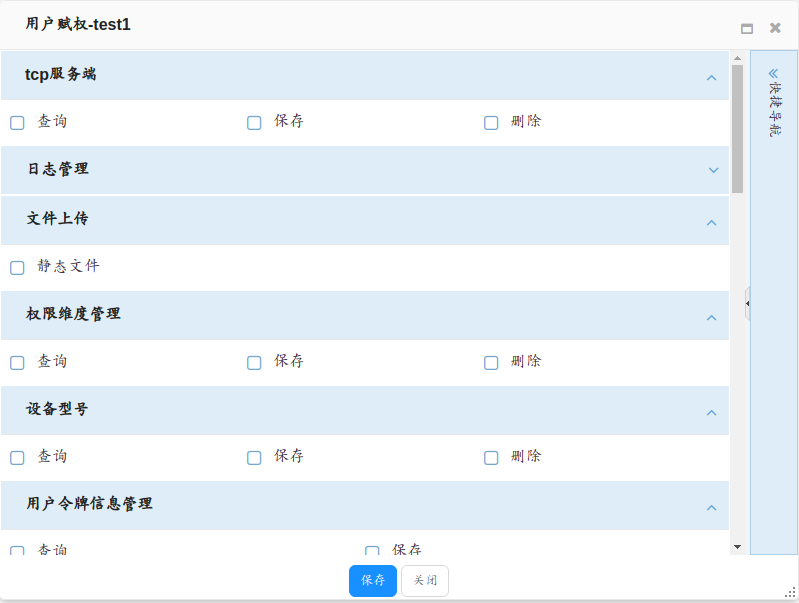This screenshot has width=799, height=603.
Task: Click scrollbar up arrow
Action: (737, 58)
